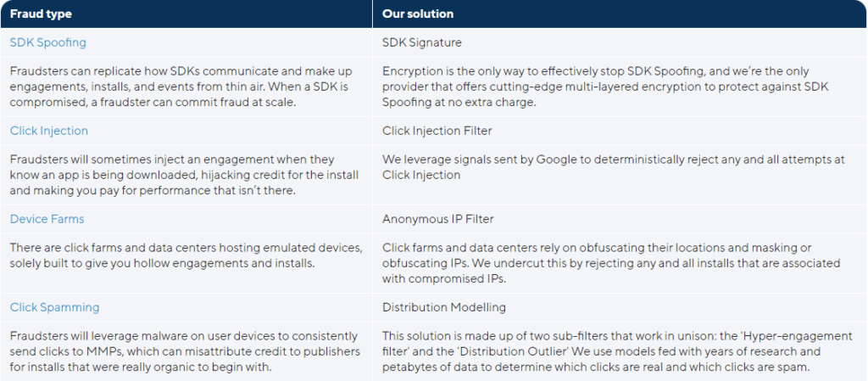
Task: Click the Anonymous IP Filter label
Action: click(437, 219)
